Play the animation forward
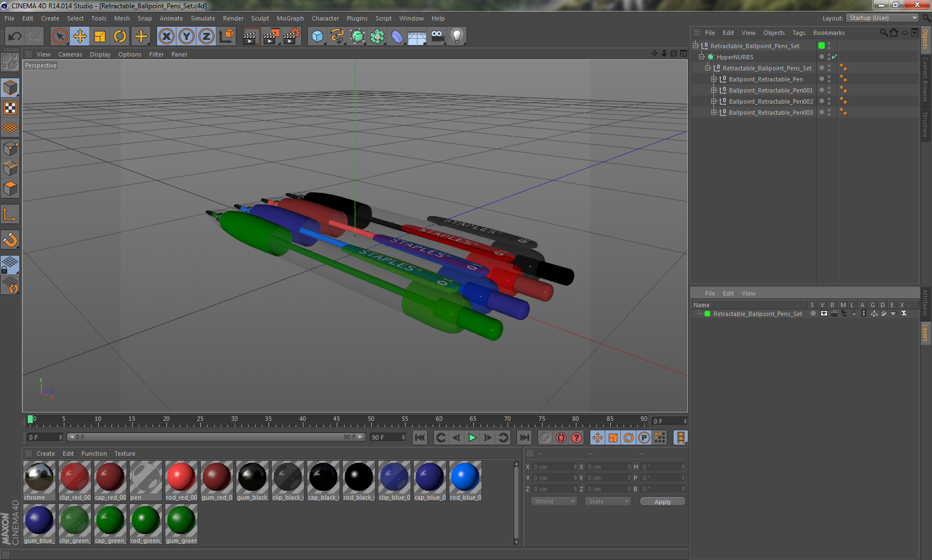 click(472, 437)
